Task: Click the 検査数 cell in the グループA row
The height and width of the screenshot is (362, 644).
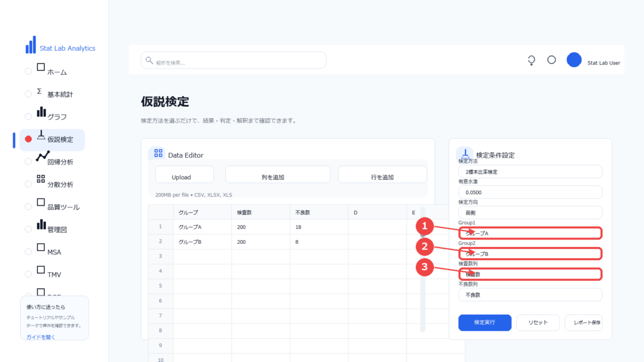Action: click(260, 227)
